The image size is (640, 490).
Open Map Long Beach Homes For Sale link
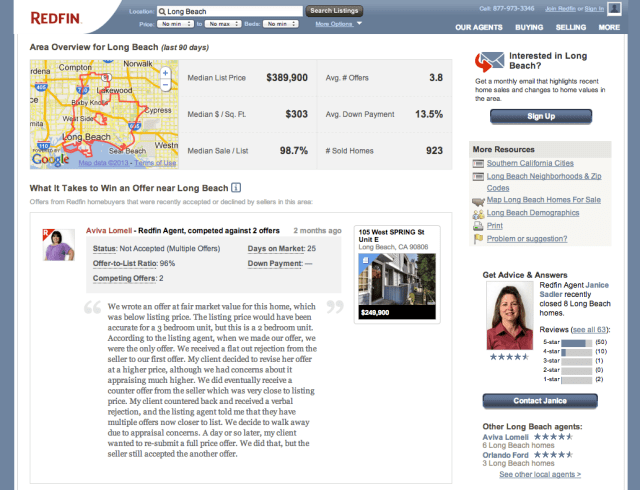pyautogui.click(x=544, y=200)
